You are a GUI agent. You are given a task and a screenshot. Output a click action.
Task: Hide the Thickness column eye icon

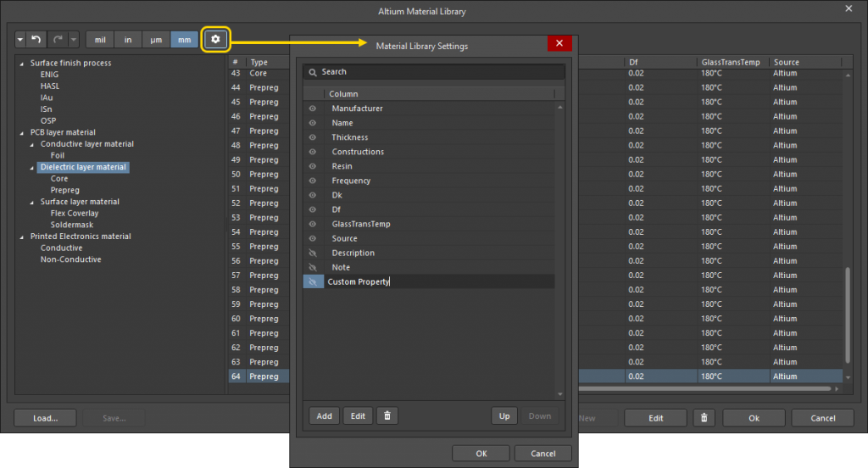(x=313, y=137)
